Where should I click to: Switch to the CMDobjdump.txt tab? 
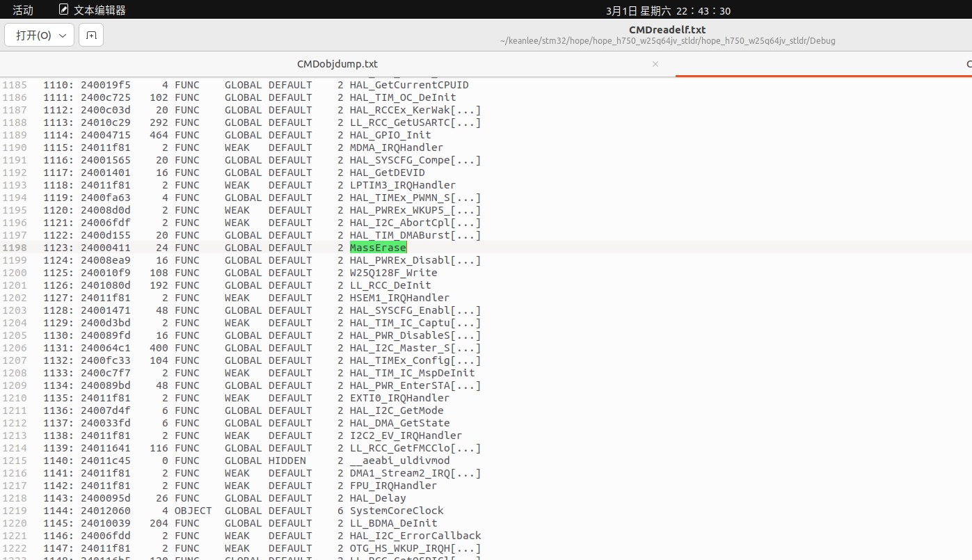337,64
